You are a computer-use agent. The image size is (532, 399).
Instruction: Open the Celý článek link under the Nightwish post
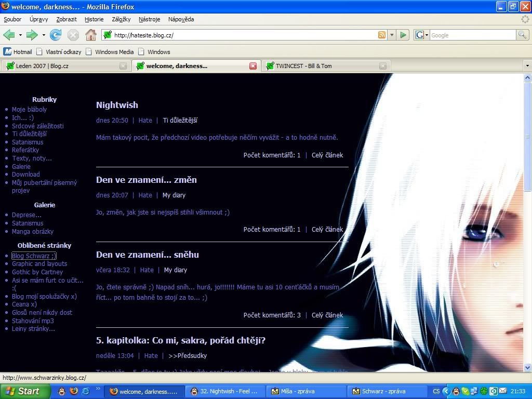pyautogui.click(x=327, y=155)
